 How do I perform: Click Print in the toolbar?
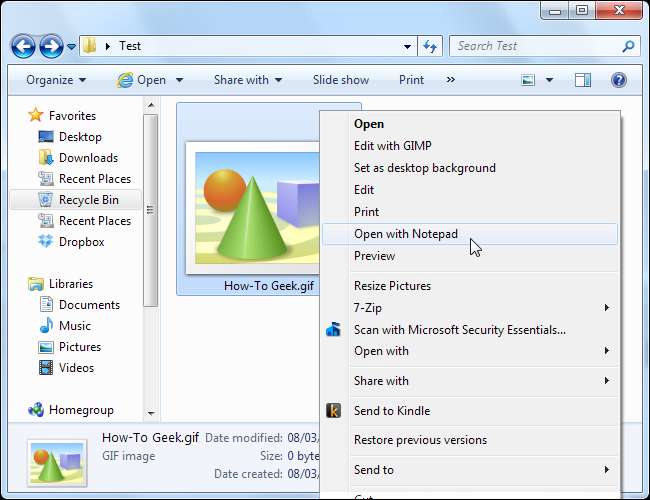tap(411, 80)
